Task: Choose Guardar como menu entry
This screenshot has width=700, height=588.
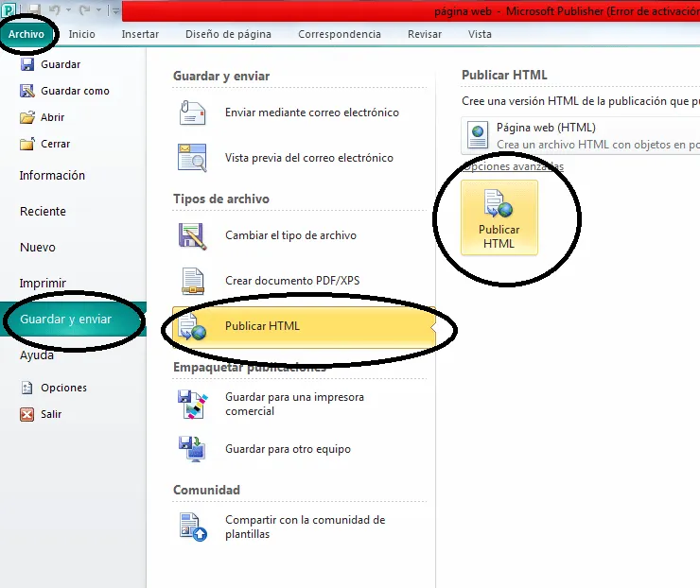Action: tap(75, 91)
